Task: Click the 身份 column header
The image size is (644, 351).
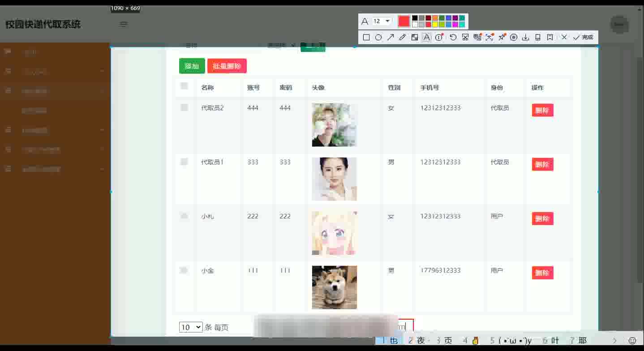Action: [x=497, y=88]
